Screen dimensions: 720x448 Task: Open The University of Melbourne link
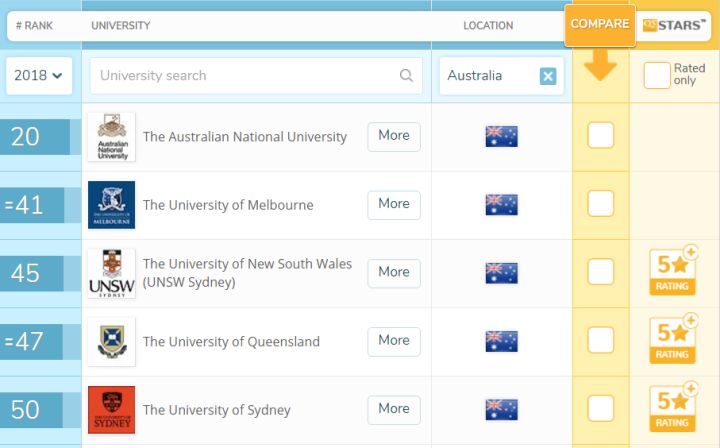click(228, 205)
